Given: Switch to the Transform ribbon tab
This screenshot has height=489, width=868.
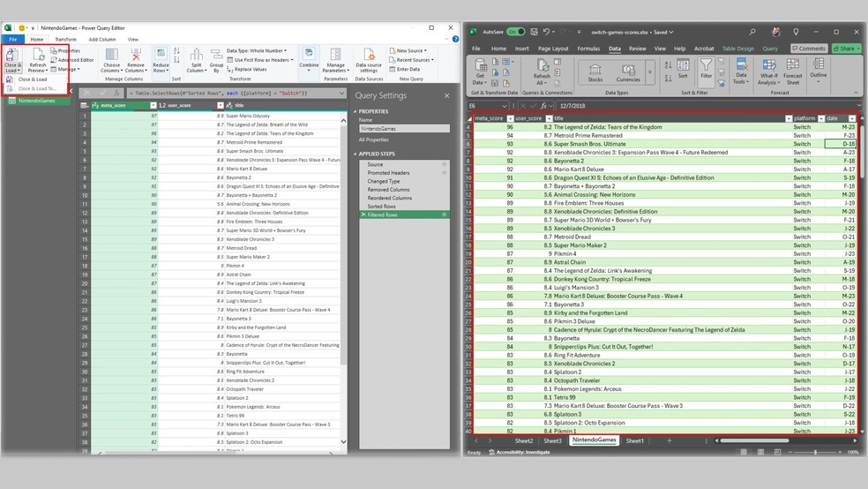Looking at the screenshot, I should click(x=65, y=40).
